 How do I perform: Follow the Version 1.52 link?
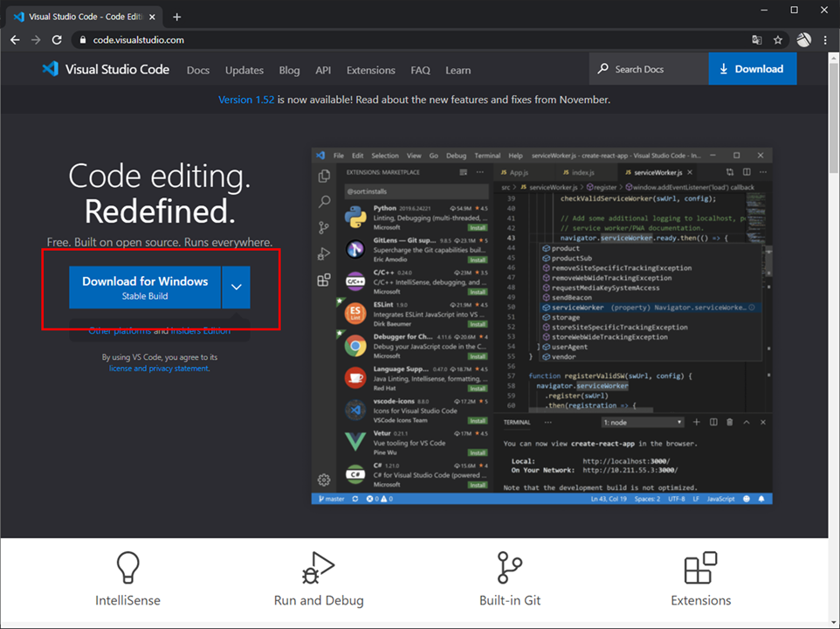coord(246,100)
